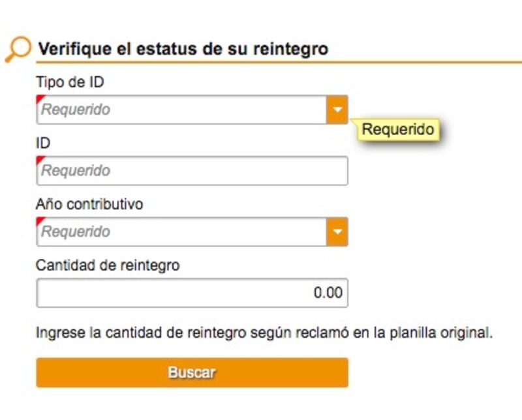
Task: Click the Verifique el estatus de su reintegro heading
Action: 183,49
